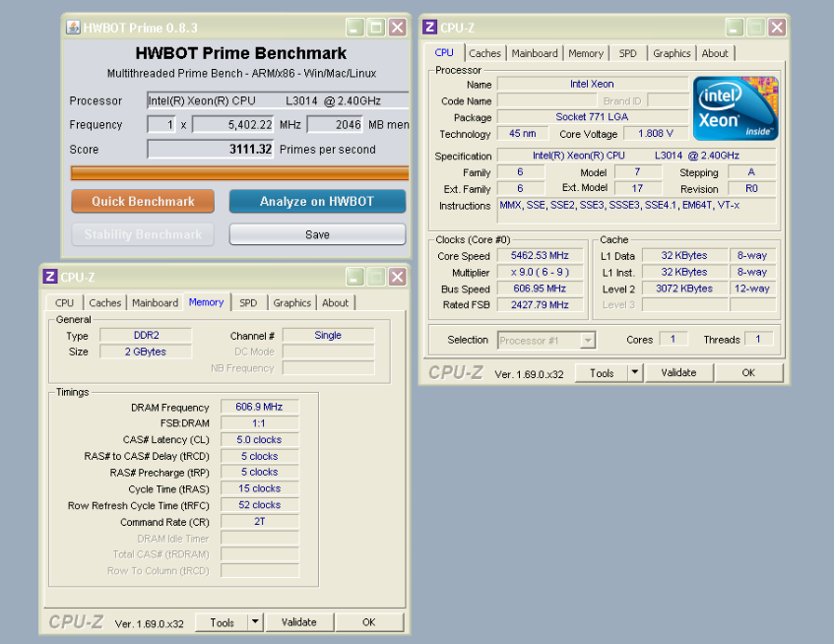Click the Command Rate 2T value

click(x=259, y=521)
